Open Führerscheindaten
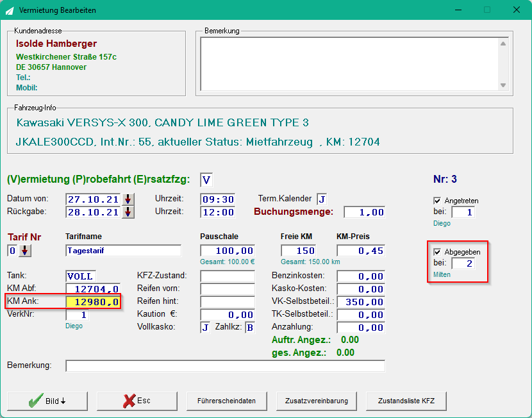532x418 pixels. coord(227,401)
